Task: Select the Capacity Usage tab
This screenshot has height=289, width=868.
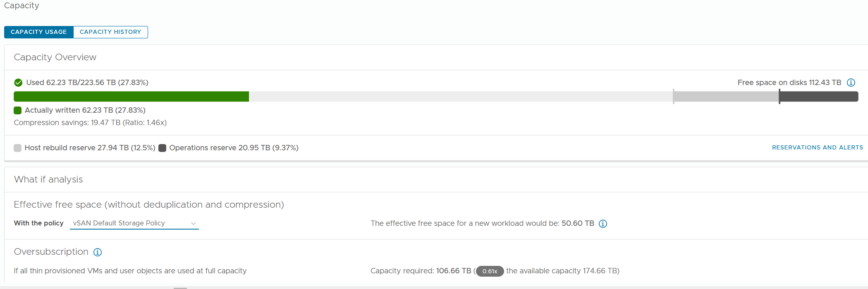Action: click(39, 32)
